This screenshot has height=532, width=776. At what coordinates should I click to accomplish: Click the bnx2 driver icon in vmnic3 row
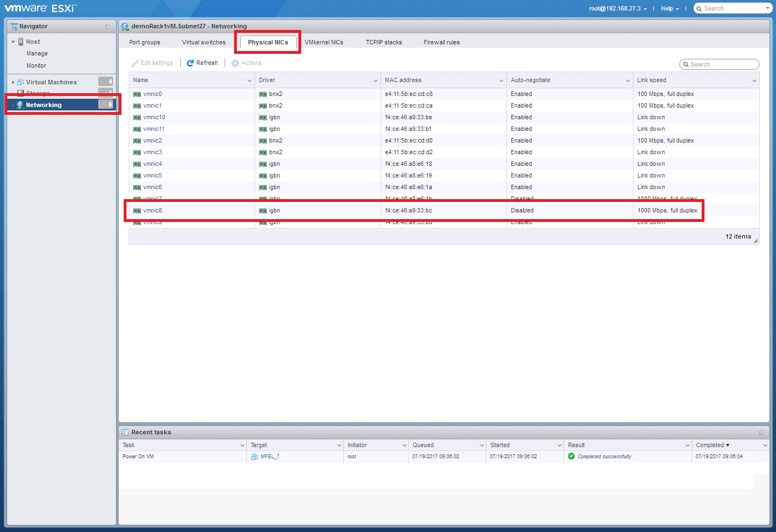pyautogui.click(x=263, y=153)
